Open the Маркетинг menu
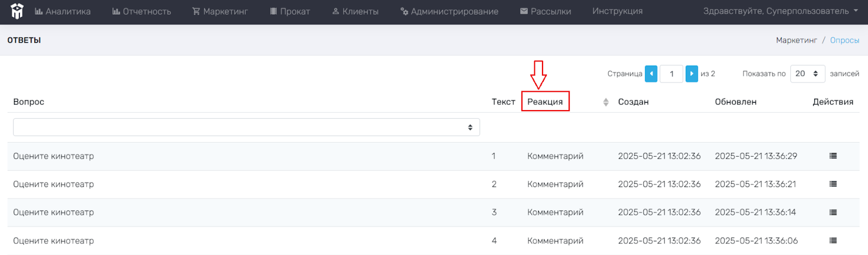The width and height of the screenshot is (868, 255). pyautogui.click(x=220, y=11)
